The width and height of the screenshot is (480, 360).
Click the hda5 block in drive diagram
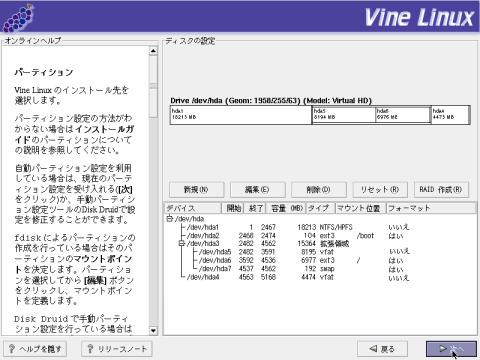click(x=343, y=115)
